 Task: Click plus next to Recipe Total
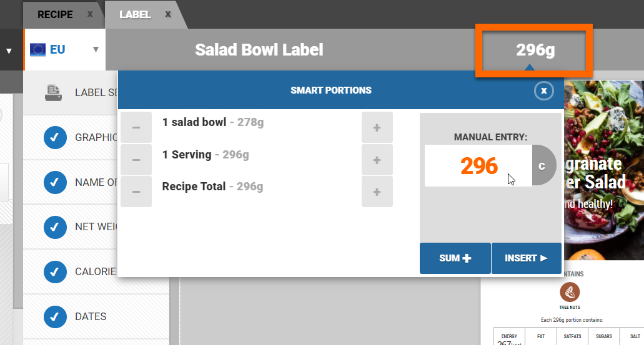[x=377, y=192]
